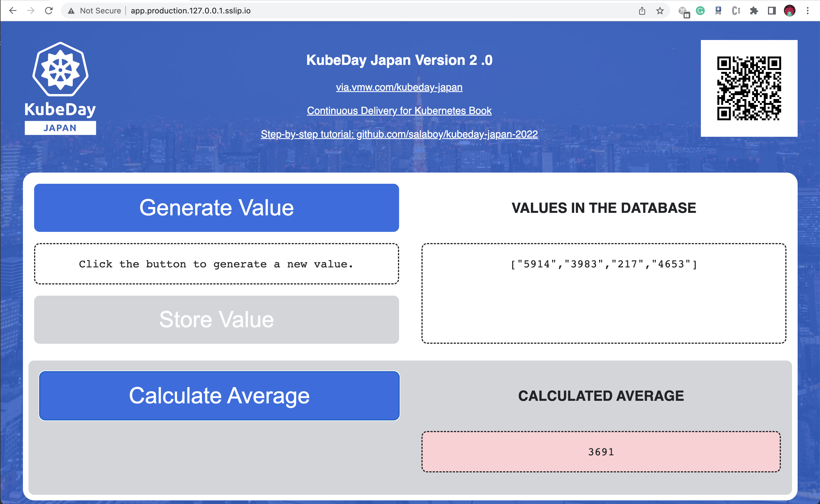Image resolution: width=820 pixels, height=504 pixels.
Task: Open Continuous Delivery for Kubernetes Book link
Action: [x=399, y=111]
